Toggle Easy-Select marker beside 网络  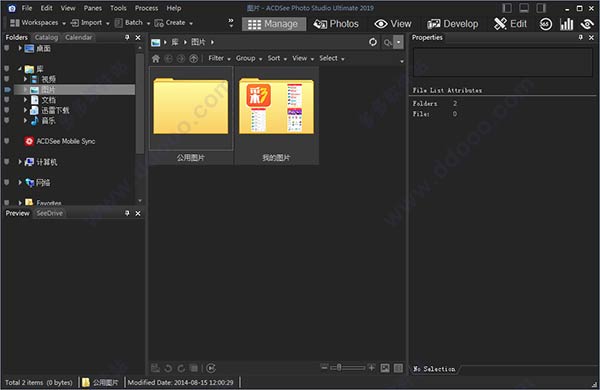tap(7, 183)
